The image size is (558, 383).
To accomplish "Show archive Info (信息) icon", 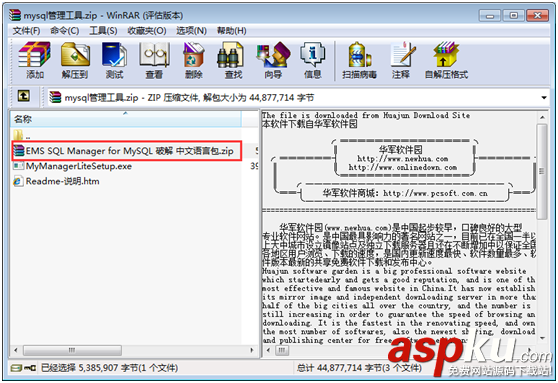I will pos(312,59).
